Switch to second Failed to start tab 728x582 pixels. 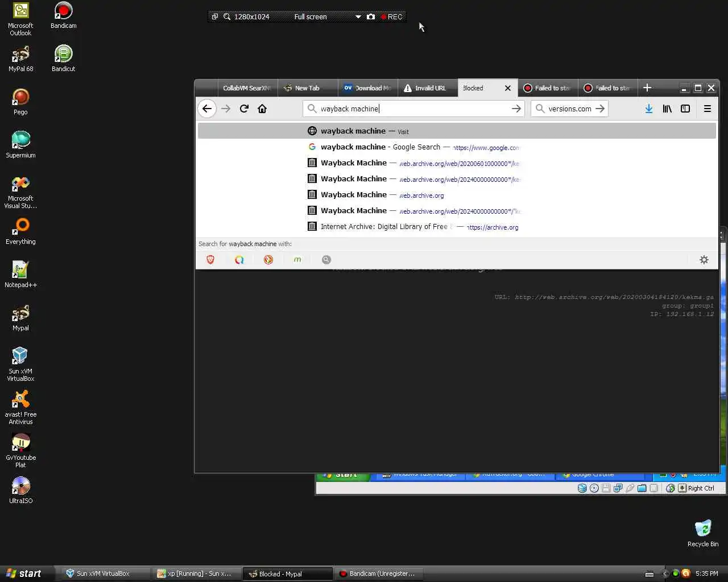tap(608, 88)
